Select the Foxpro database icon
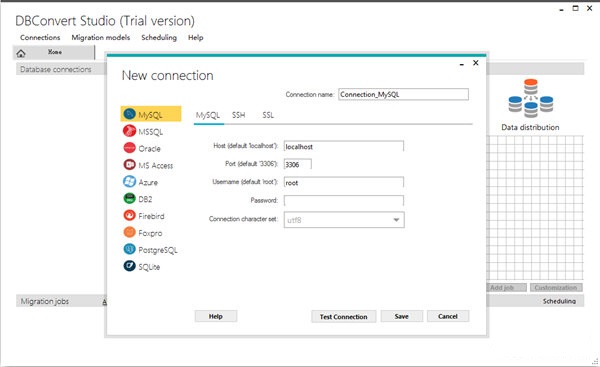600x367 pixels. point(129,232)
